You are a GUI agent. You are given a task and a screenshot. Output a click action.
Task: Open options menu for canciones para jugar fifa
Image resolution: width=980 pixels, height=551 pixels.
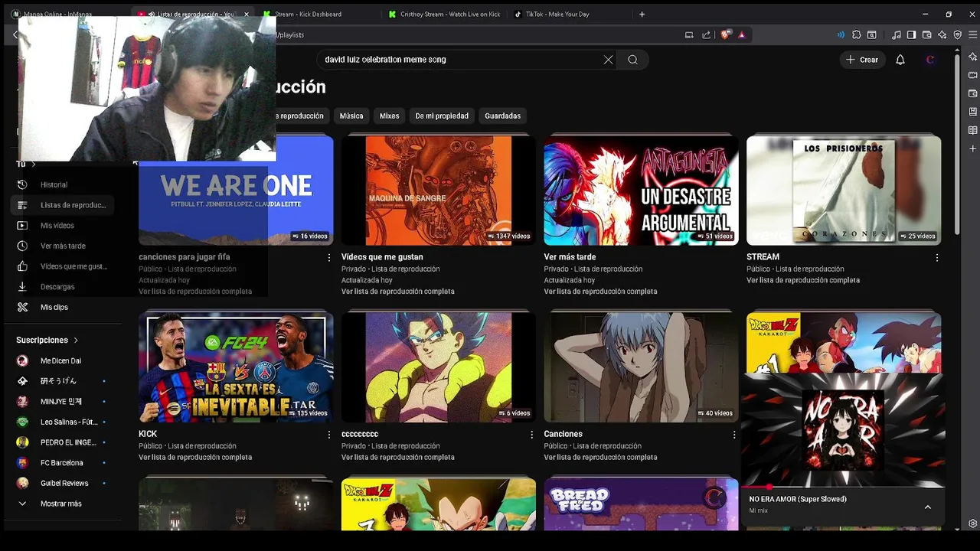coord(329,258)
